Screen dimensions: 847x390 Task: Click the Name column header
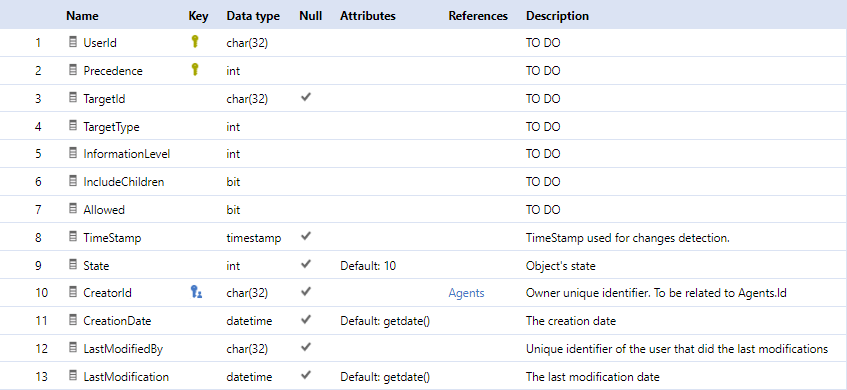click(82, 16)
